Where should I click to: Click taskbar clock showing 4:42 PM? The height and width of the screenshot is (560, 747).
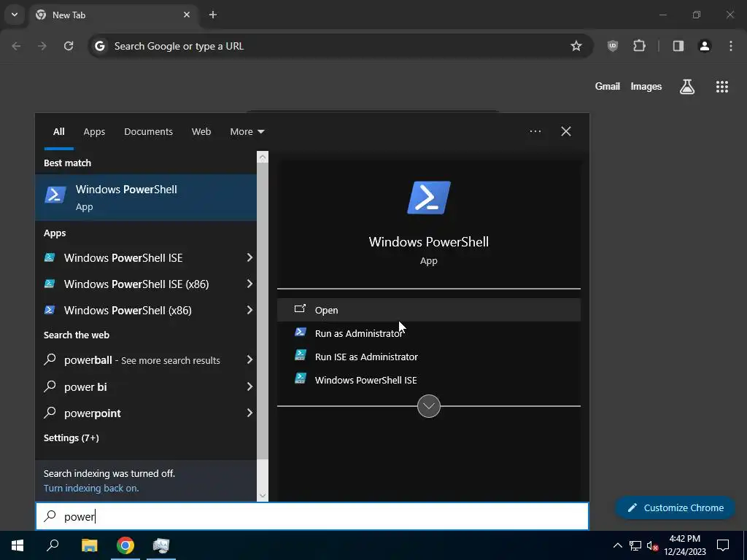(x=684, y=545)
